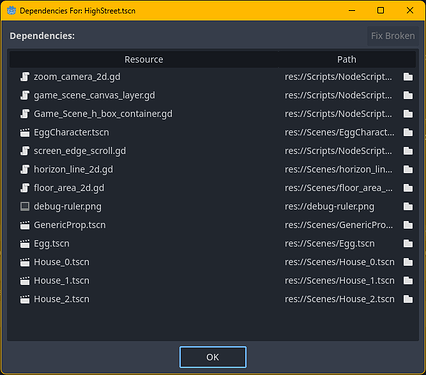This screenshot has width=426, height=375.
Task: Open folder browse icon for EggCharacter.tscn
Action: (408, 133)
